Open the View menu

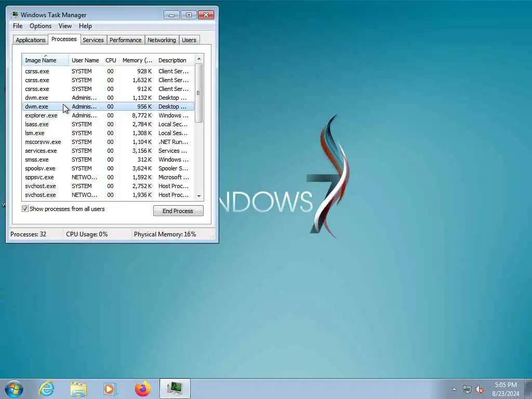[x=65, y=26]
